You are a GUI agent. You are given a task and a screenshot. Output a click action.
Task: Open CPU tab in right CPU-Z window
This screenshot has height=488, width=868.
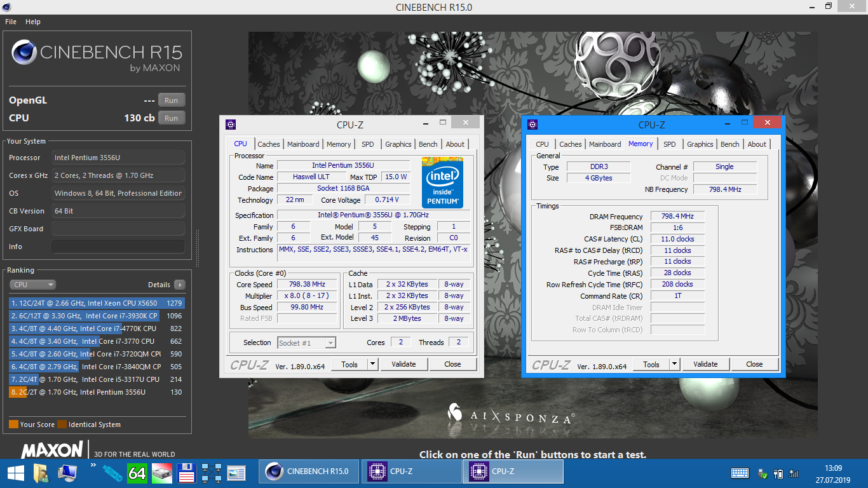(x=542, y=144)
